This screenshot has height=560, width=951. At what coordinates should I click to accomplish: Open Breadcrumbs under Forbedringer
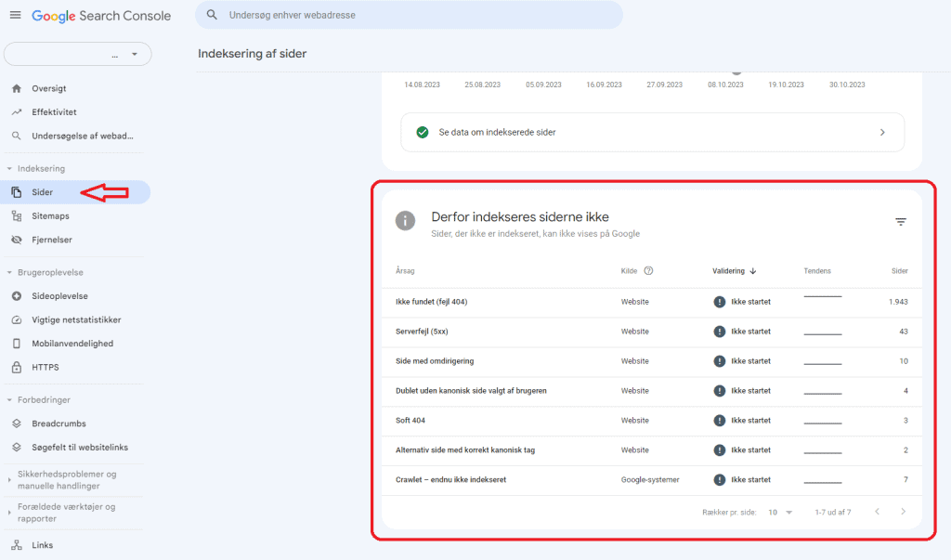[58, 423]
